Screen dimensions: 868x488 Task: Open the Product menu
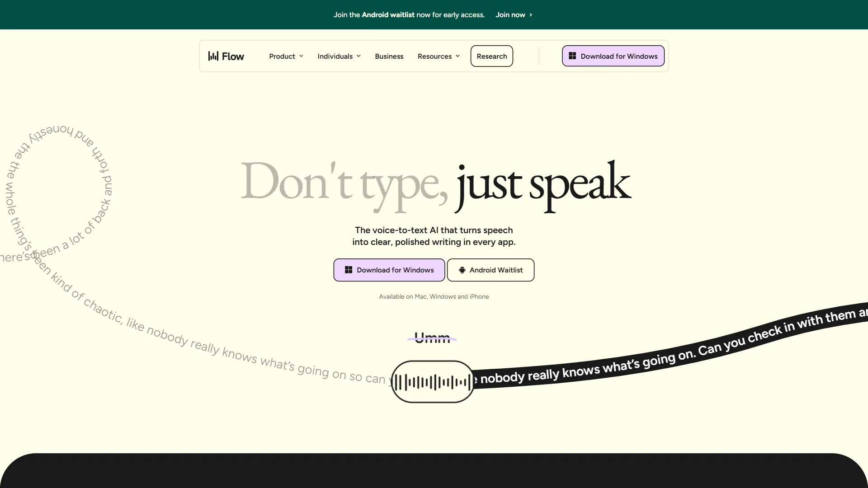286,56
